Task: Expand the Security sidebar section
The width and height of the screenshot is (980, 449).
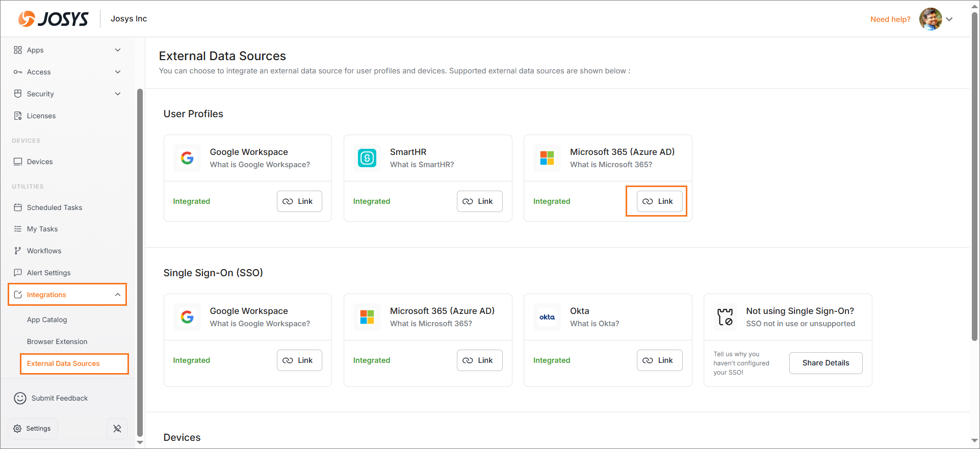Action: [x=118, y=94]
